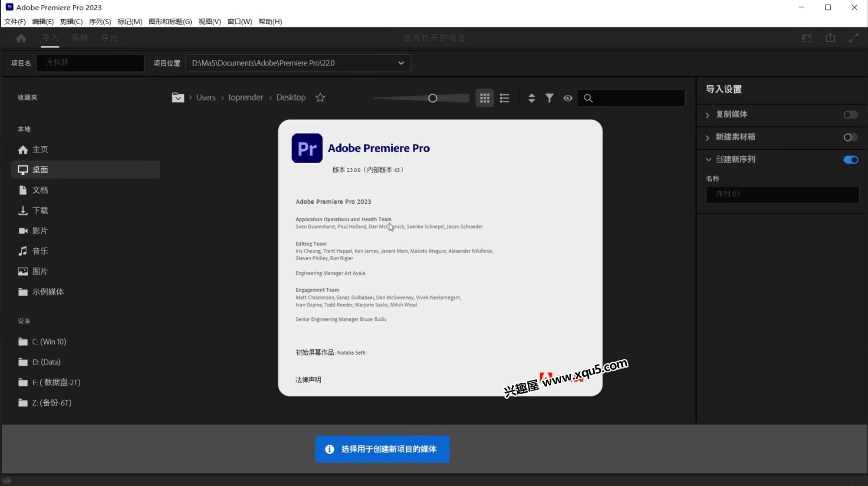Open the 项目位置 project location dropdown

pyautogui.click(x=298, y=63)
